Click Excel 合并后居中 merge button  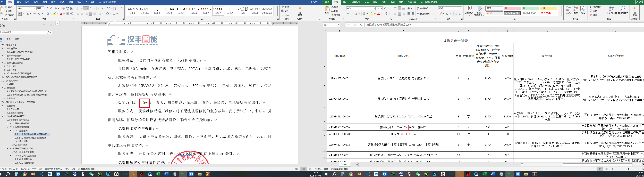[424, 14]
